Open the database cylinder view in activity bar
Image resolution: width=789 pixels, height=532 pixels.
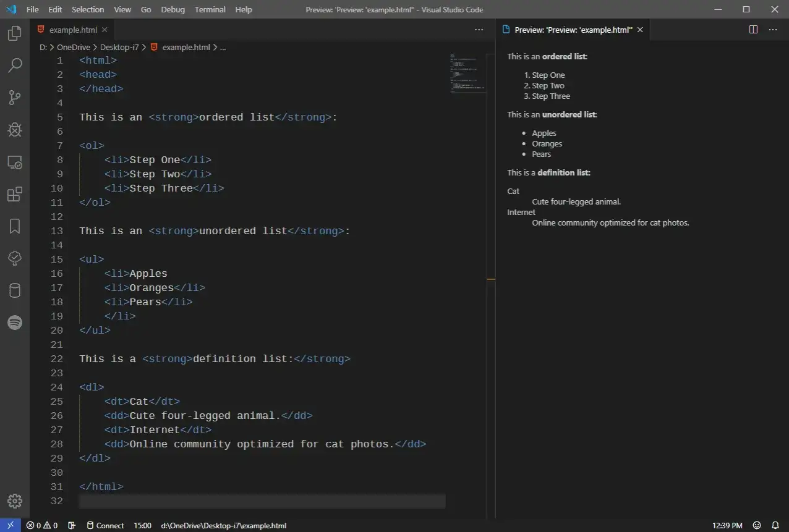click(15, 290)
